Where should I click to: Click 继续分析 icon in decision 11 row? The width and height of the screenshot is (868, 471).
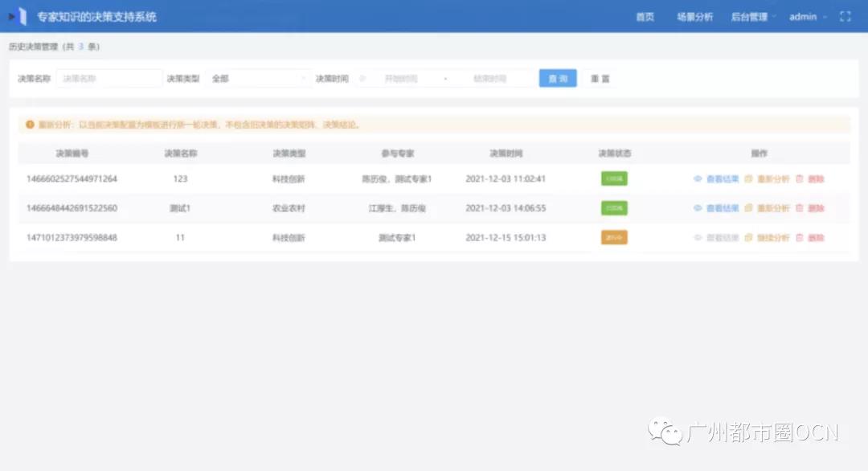coord(748,238)
